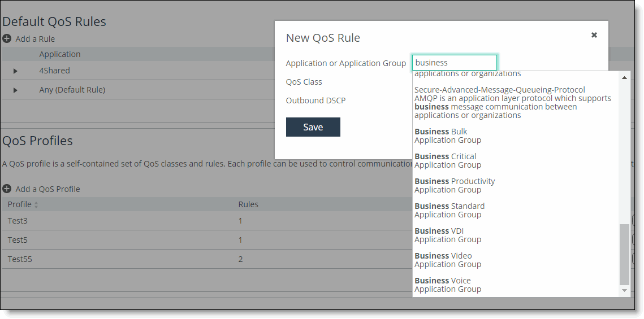Choose Business Standard from the suggestions
The width and height of the screenshot is (644, 319).
point(449,210)
